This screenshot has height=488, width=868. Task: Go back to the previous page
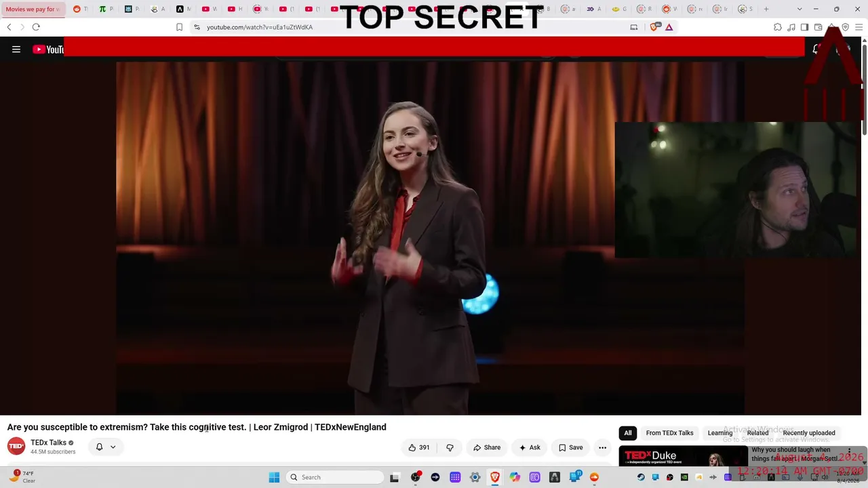tap(9, 27)
